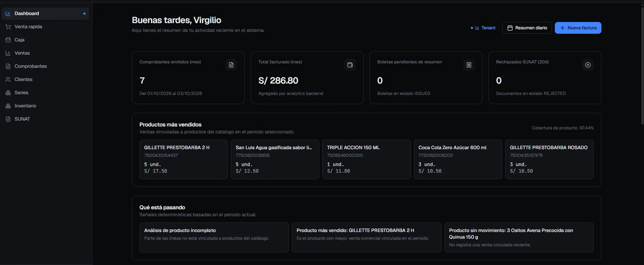Select the San Luis Agua gasificada product card
Screen dimensions: 644x265
point(275,159)
